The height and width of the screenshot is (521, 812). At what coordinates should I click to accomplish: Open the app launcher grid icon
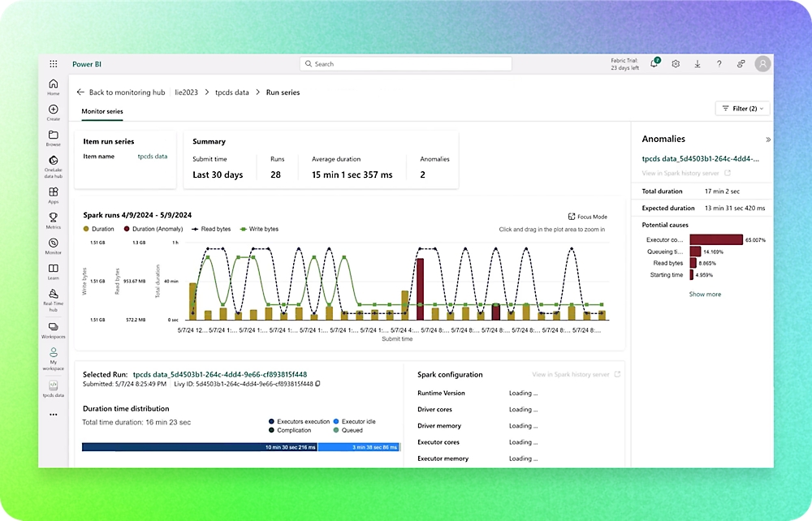click(x=54, y=63)
